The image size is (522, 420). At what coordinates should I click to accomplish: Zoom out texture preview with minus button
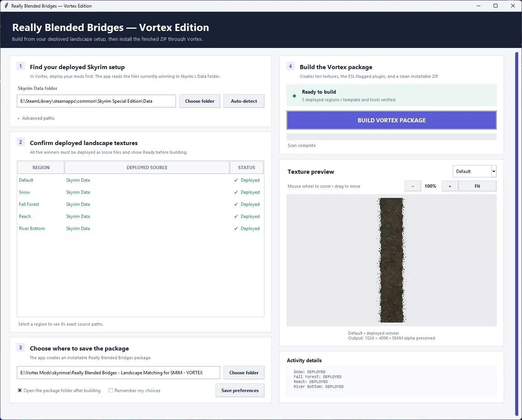coord(413,186)
